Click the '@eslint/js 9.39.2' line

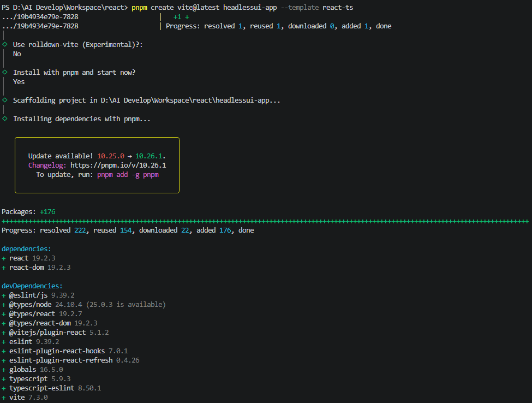[38, 295]
